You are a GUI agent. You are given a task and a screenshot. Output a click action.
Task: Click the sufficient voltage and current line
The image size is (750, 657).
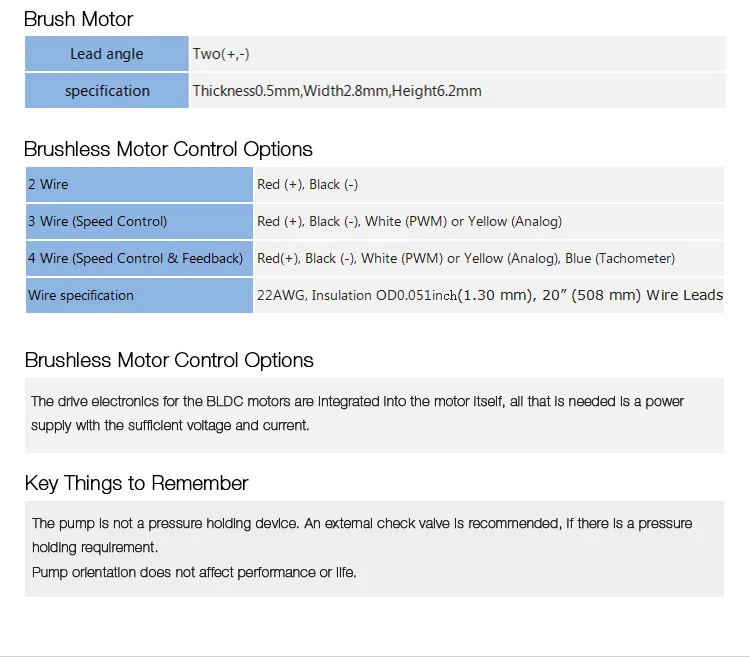170,425
